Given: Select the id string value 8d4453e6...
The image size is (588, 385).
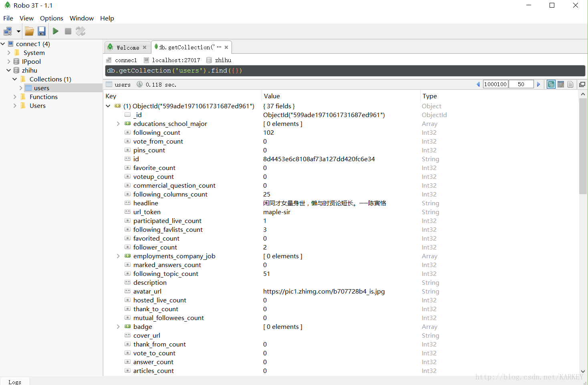Looking at the screenshot, I should [x=319, y=159].
